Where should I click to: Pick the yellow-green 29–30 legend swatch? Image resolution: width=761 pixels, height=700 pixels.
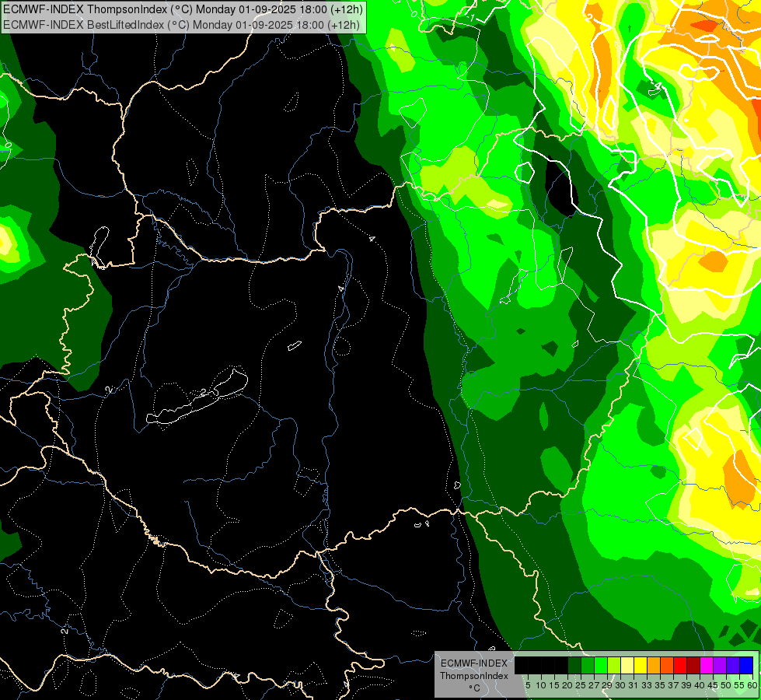pyautogui.click(x=614, y=665)
